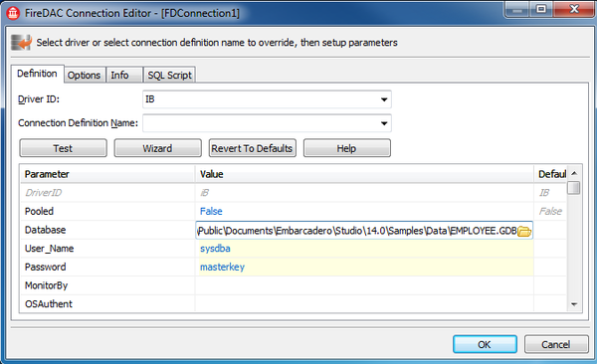This screenshot has height=364, width=597.
Task: Expand the Driver ID dropdown
Action: (x=384, y=99)
